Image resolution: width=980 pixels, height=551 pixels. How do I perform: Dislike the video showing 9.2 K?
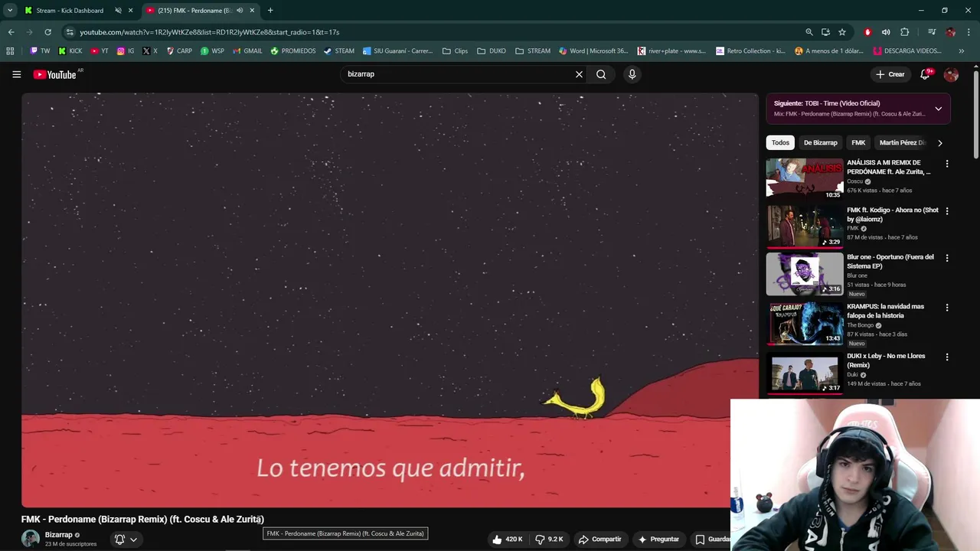(x=549, y=539)
